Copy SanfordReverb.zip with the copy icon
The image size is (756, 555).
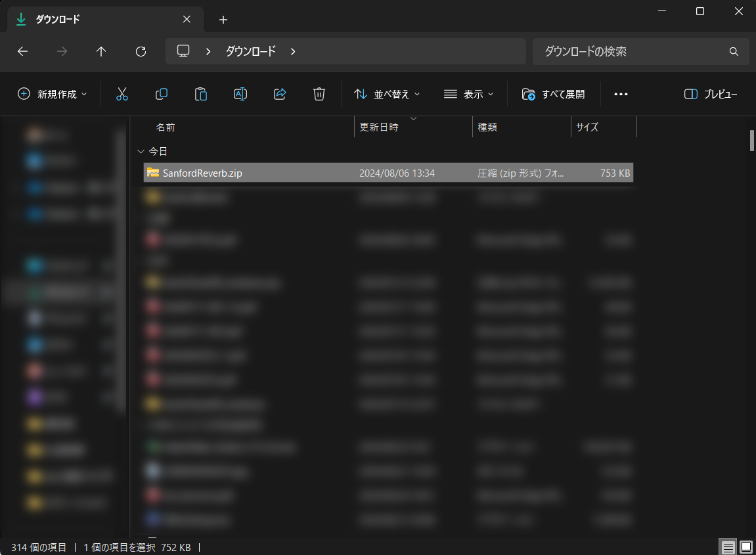pyautogui.click(x=162, y=94)
